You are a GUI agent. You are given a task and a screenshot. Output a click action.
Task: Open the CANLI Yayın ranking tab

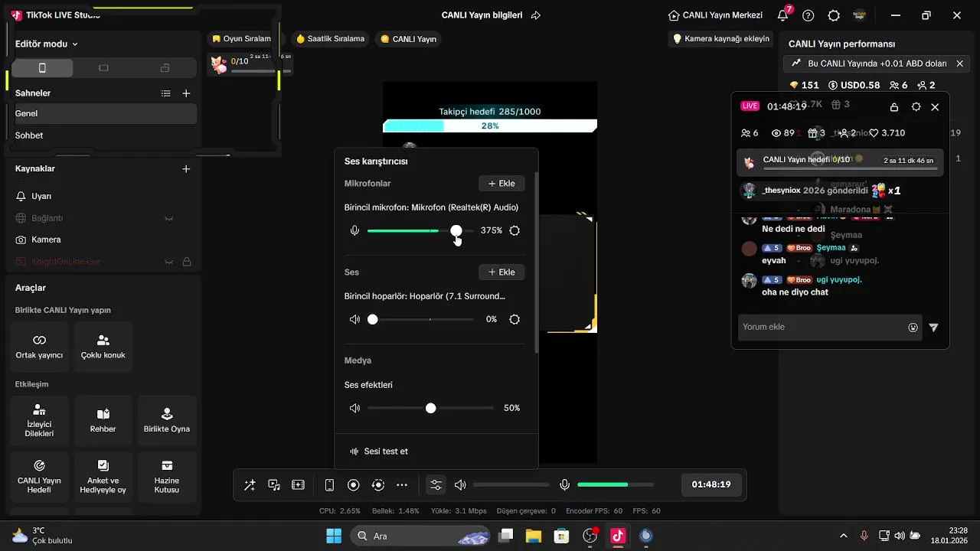pyautogui.click(x=409, y=39)
